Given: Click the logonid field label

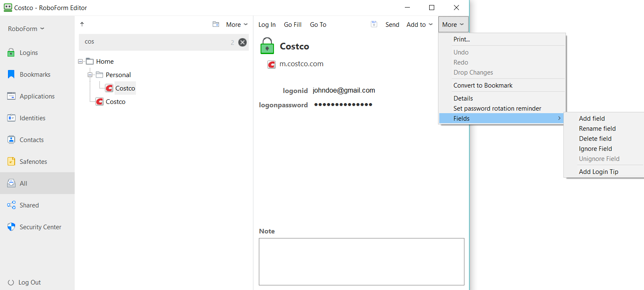Looking at the screenshot, I should [295, 91].
